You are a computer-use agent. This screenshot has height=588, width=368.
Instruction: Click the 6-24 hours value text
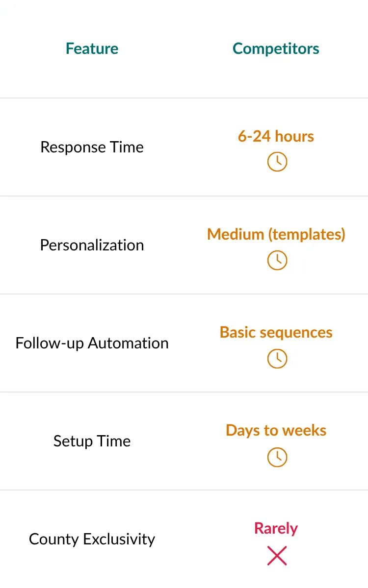coord(276,136)
